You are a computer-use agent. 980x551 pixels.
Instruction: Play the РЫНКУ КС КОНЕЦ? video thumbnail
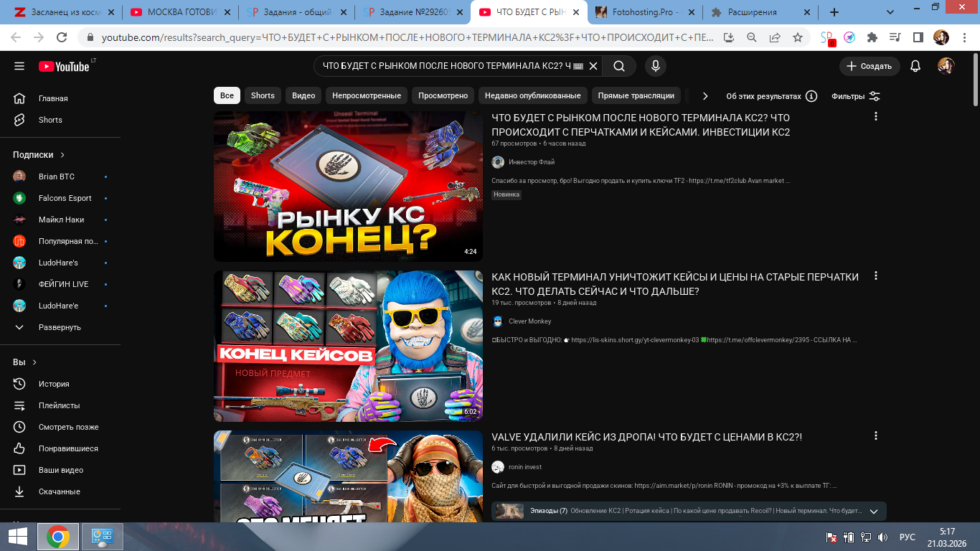click(348, 186)
